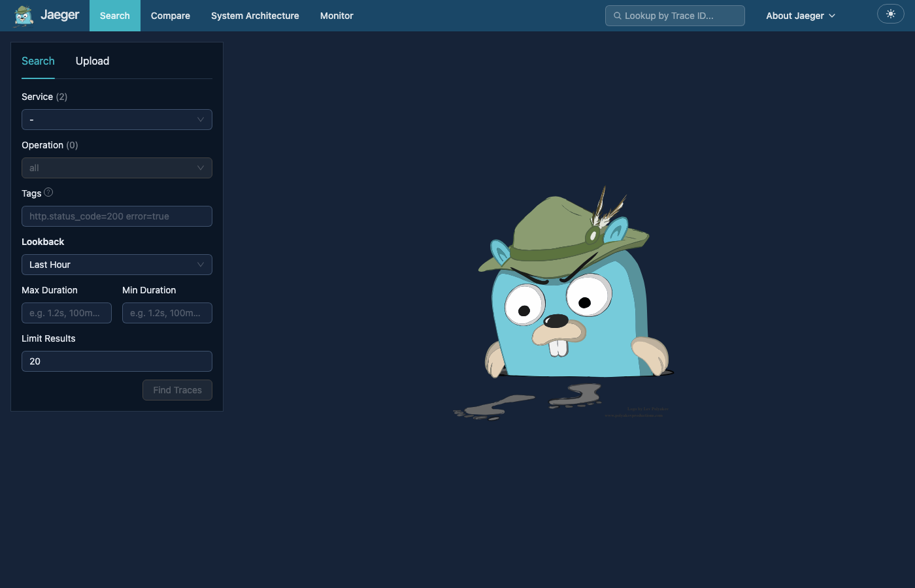Click the Operation dropdown arrow

(200, 168)
